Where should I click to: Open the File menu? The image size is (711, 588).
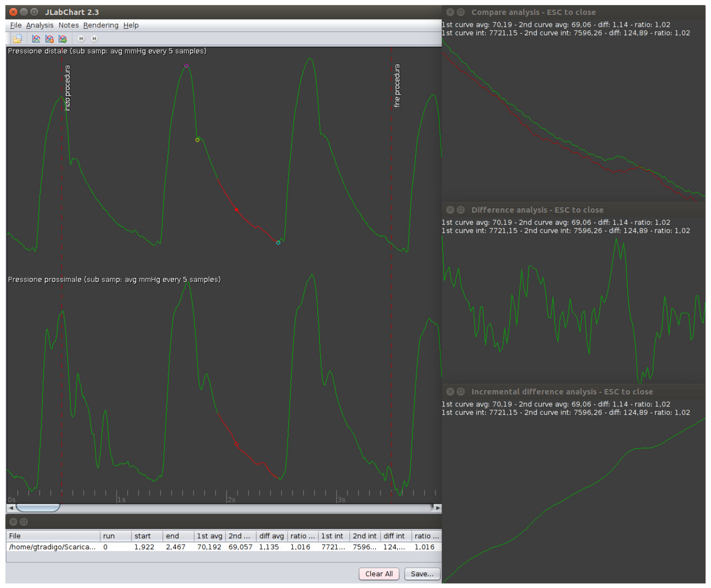16,25
